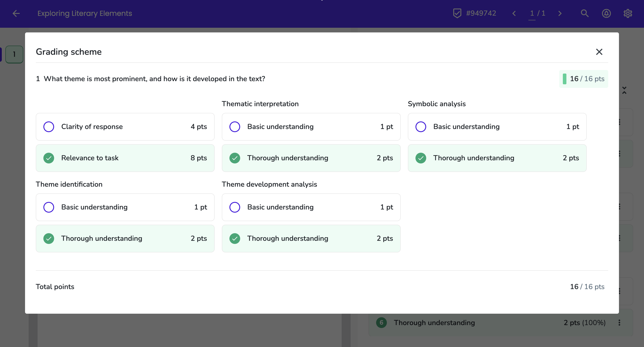The width and height of the screenshot is (644, 347).
Task: Click the Theme development analysis heading
Action: pyautogui.click(x=269, y=184)
